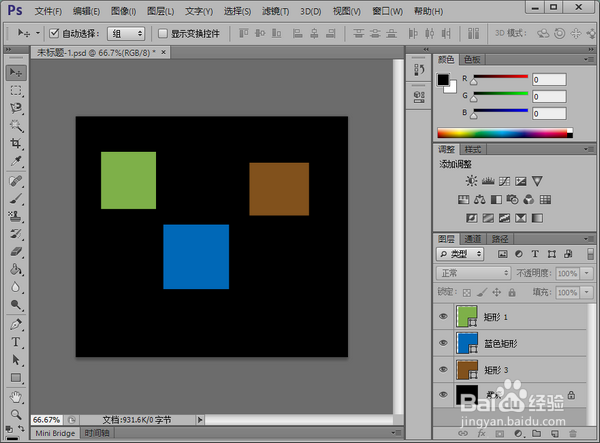
Task: Open the fill (填充) slider arrow
Action: tap(586, 293)
